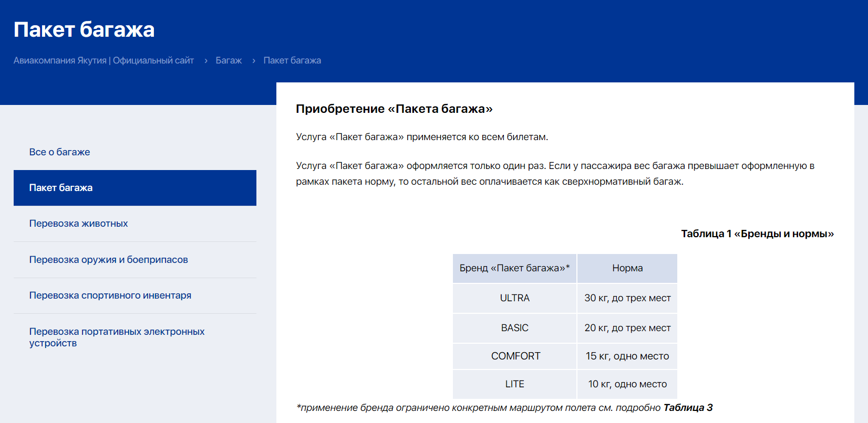Go to Перевозка портативных электронных устройств
This screenshot has width=868, height=423.
[117, 337]
